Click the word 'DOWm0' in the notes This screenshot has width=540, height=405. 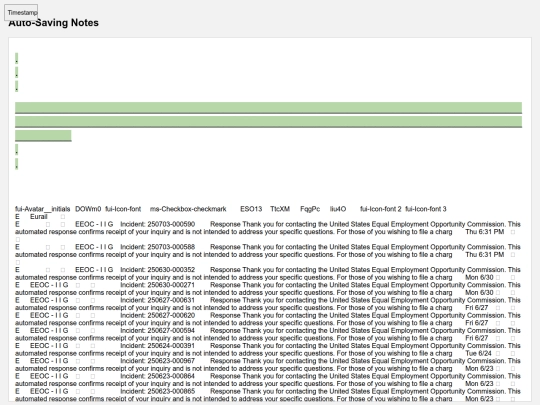(x=88, y=209)
